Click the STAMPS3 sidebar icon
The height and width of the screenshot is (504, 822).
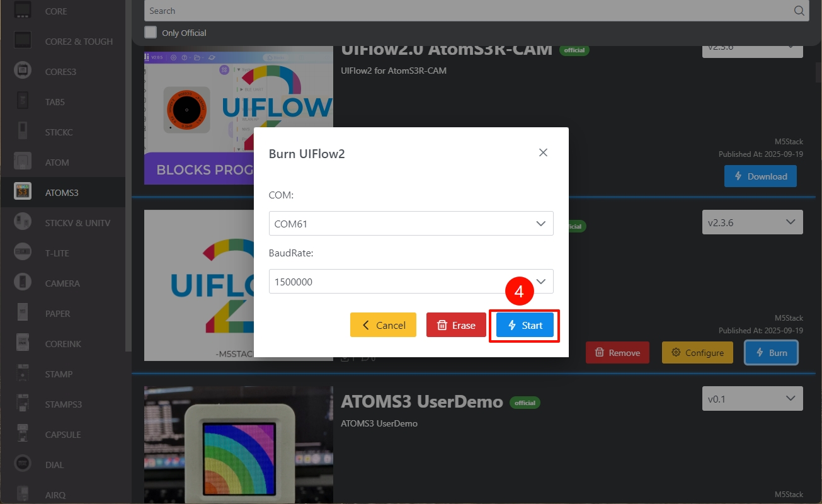pos(23,404)
